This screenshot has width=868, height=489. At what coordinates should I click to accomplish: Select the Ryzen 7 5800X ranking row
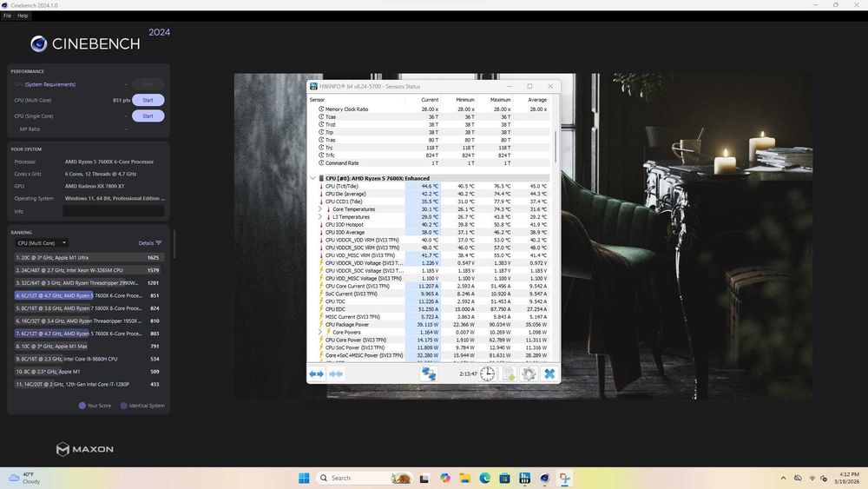(88, 308)
